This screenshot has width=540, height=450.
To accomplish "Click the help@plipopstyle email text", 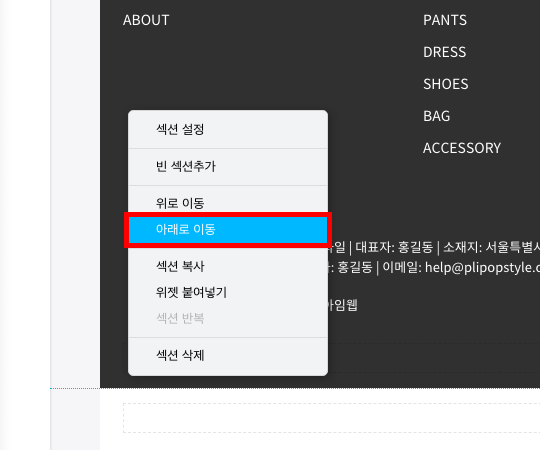I will coord(482,268).
